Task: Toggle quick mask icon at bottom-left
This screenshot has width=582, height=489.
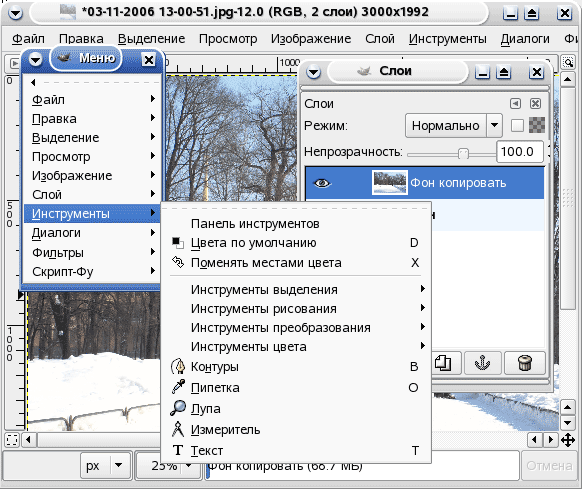Action: [x=12, y=440]
